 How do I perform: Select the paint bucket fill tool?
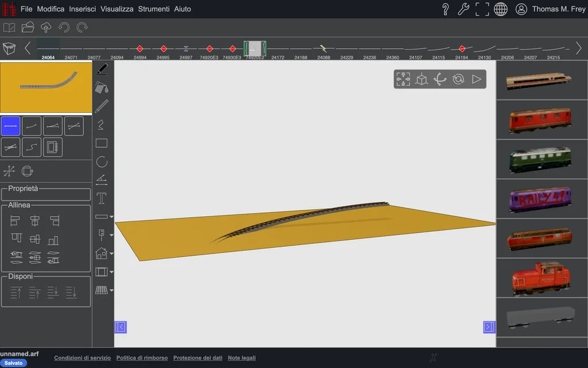[x=102, y=87]
